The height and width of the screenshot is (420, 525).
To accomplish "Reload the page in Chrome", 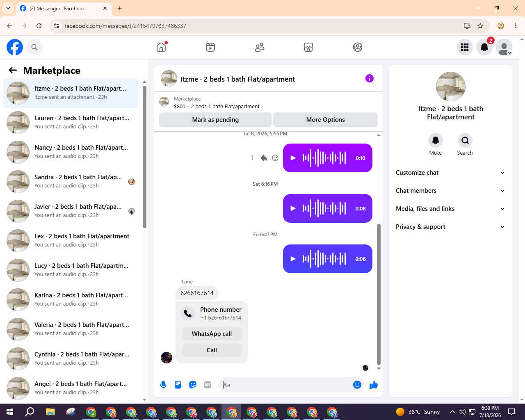I will tap(39, 26).
